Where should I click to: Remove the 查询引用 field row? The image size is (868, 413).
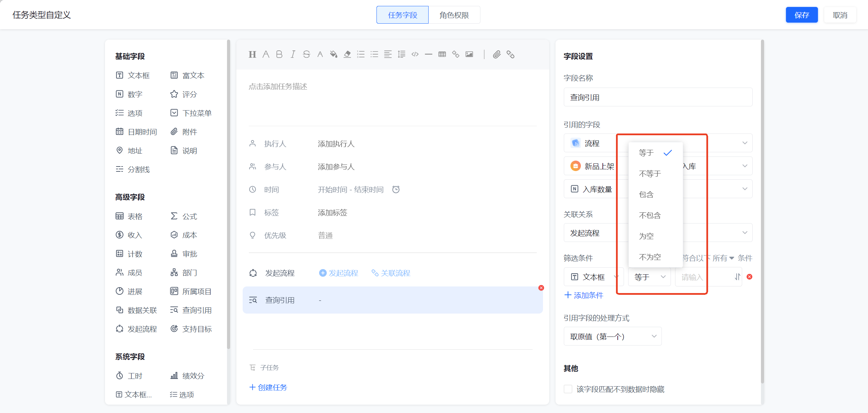(x=541, y=288)
